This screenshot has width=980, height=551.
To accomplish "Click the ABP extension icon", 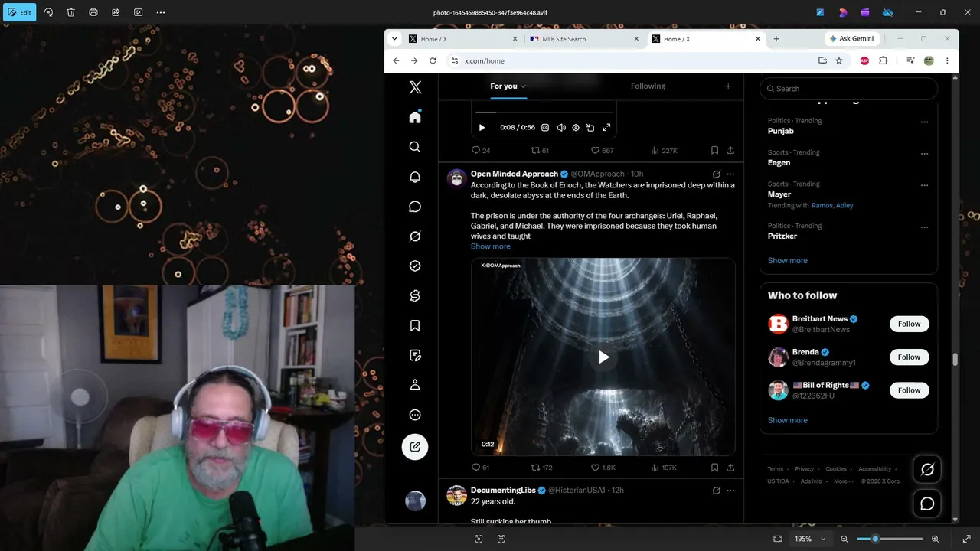I will click(864, 60).
